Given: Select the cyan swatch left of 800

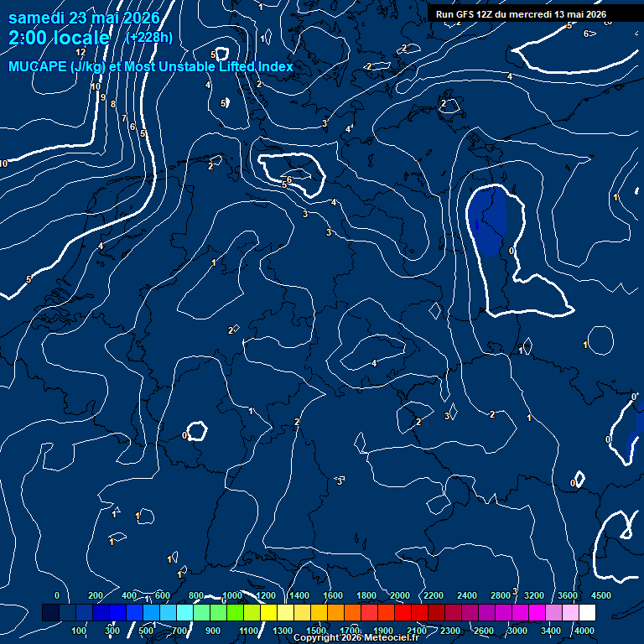Looking at the screenshot, I should (x=184, y=612).
